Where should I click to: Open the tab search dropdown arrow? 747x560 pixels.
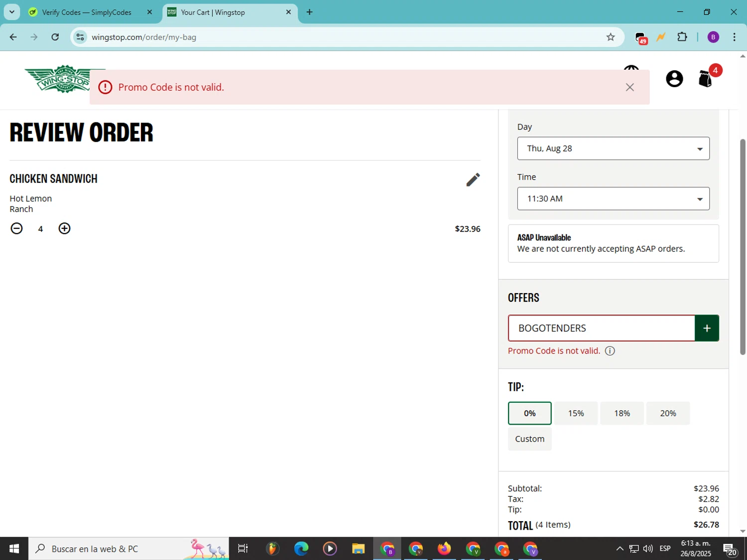pos(12,12)
